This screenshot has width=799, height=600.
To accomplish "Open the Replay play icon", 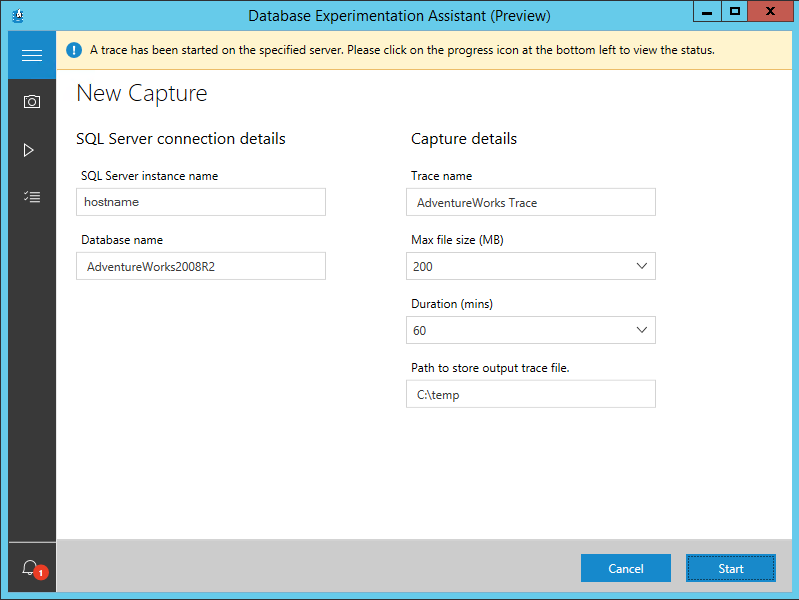I will 30,150.
